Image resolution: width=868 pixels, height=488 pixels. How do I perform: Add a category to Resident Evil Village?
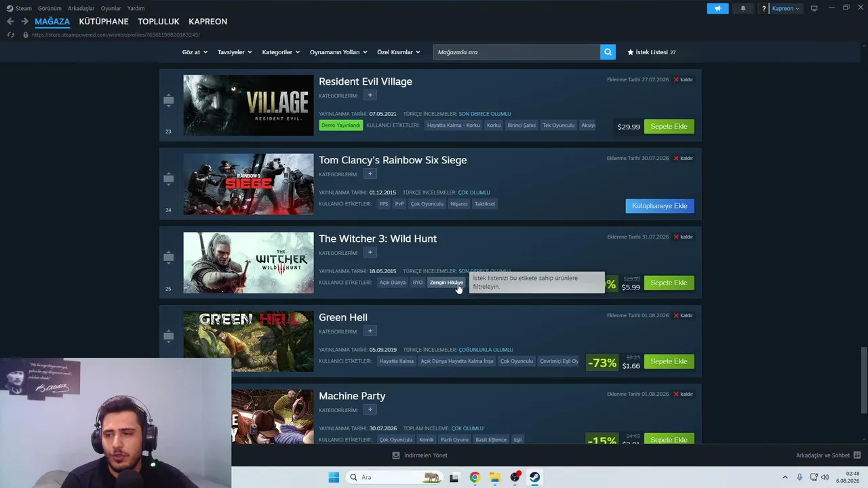coord(370,96)
